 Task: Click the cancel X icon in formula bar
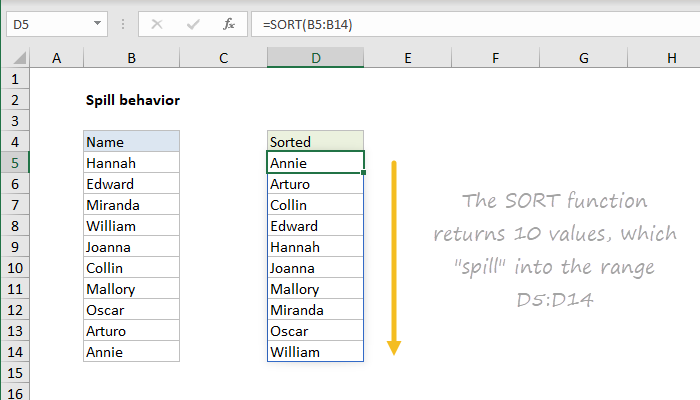coord(157,22)
